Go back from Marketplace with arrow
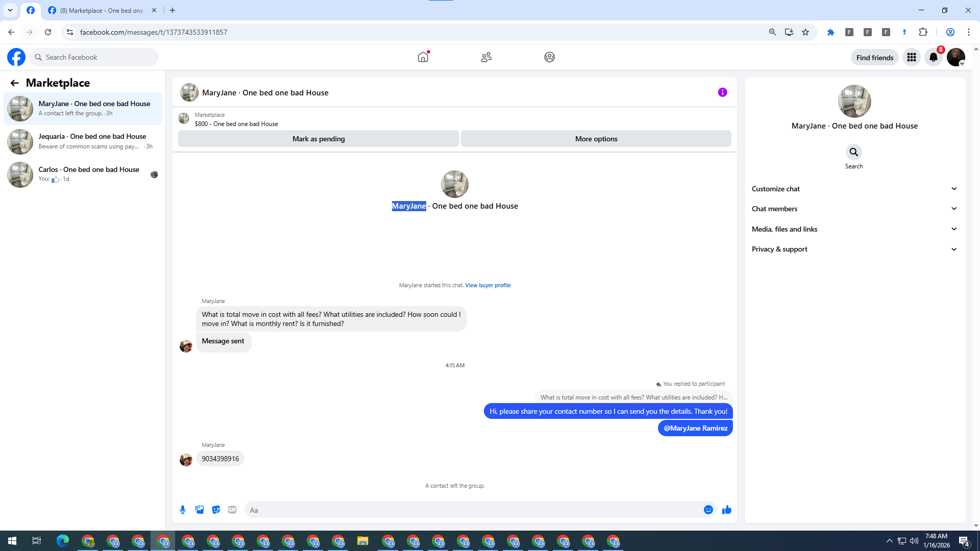The image size is (980, 551). click(x=14, y=83)
